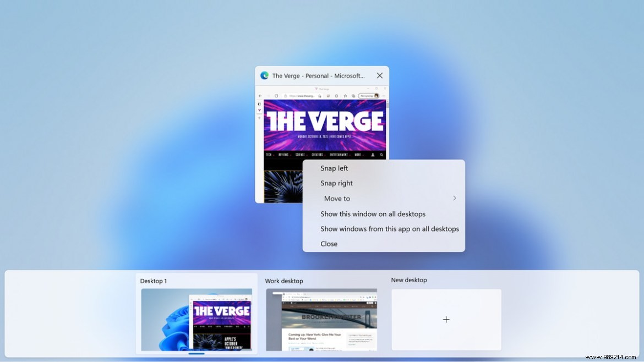The image size is (644, 362).
Task: Toggle 'Show this window on all desktops'
Action: click(373, 213)
